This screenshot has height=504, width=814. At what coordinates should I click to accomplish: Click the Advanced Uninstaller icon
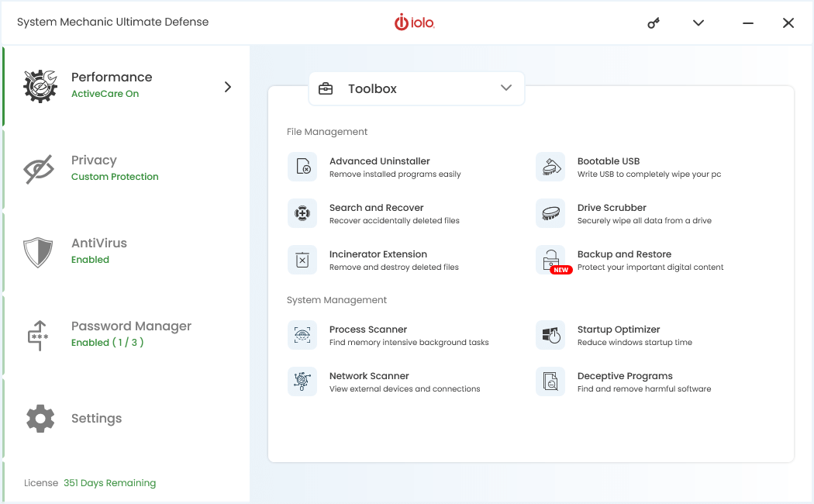302,167
